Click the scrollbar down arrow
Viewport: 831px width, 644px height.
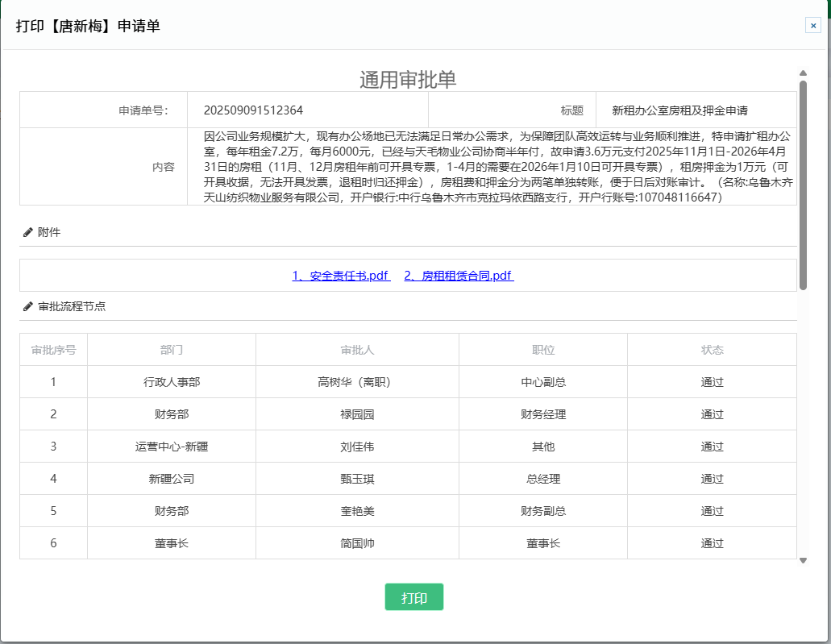click(x=803, y=560)
